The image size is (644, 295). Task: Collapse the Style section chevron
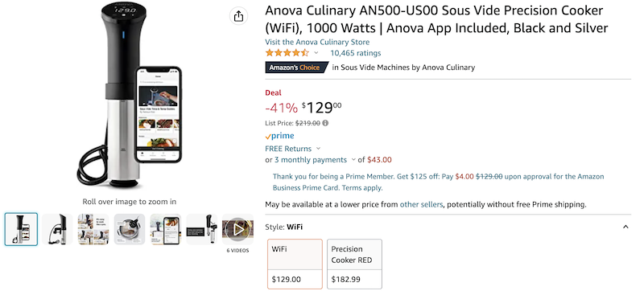[625, 227]
